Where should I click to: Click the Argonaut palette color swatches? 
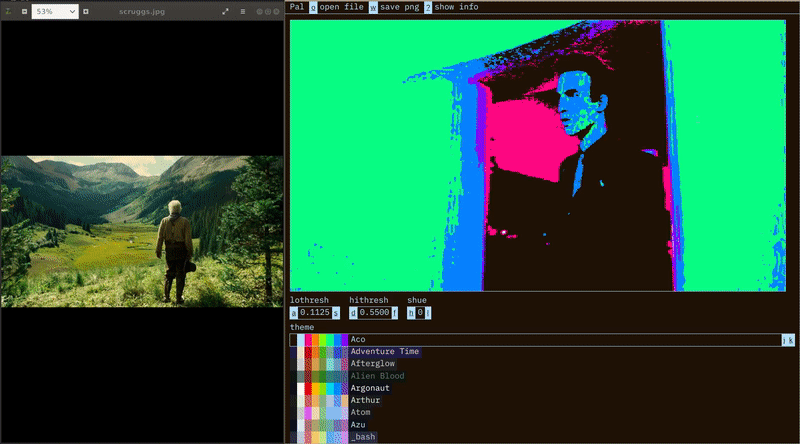point(319,388)
